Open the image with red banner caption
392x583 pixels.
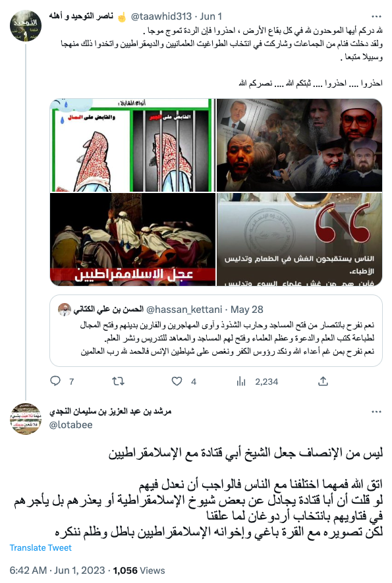point(132,239)
